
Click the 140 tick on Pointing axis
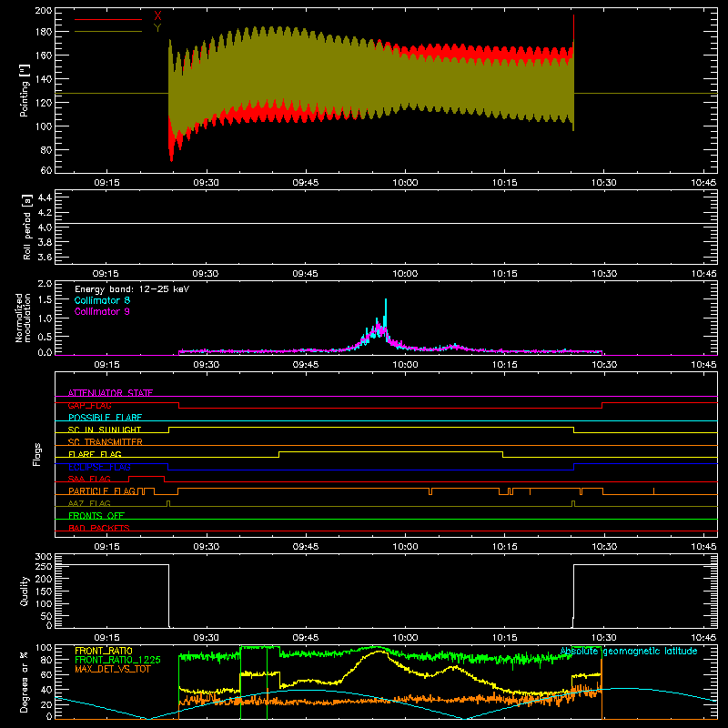pos(43,79)
